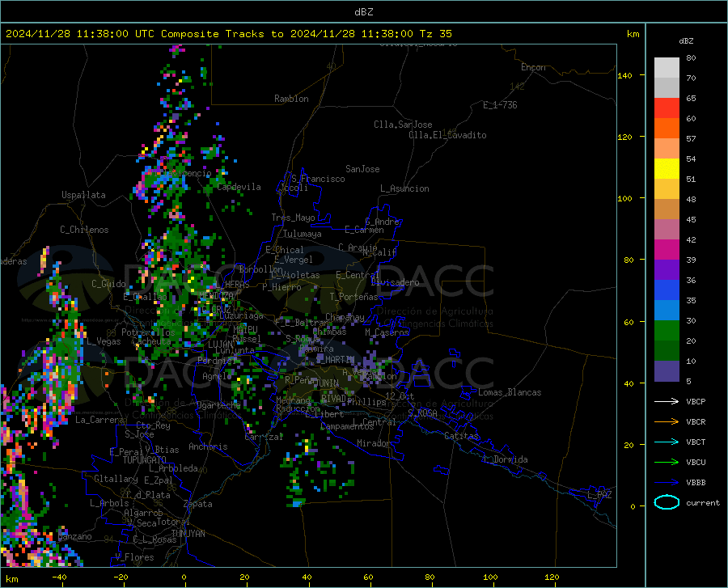Screen dimensions: 728x588
Task: Click the 'Manzano' place label
Action: point(74,536)
